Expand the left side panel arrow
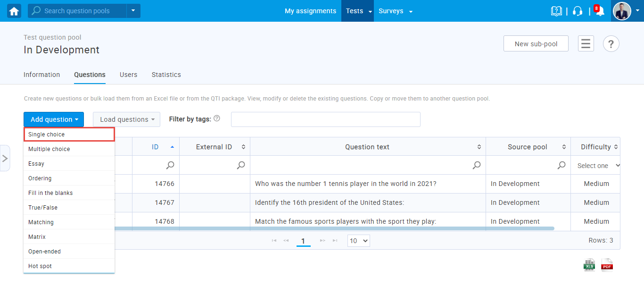 tap(5, 158)
